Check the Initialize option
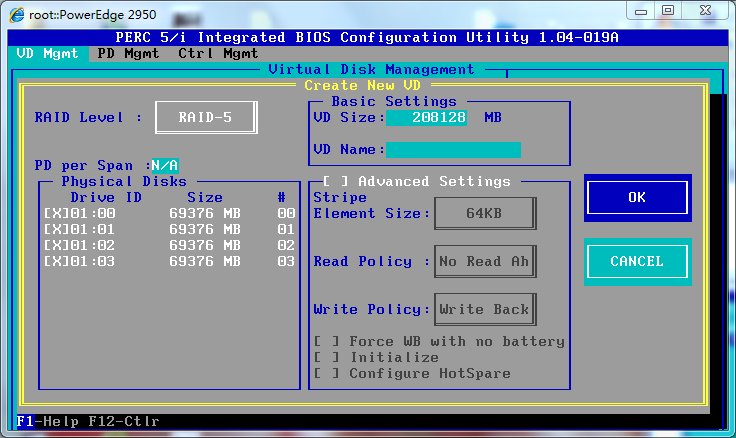Screen dimensions: 736x438 tap(327, 357)
